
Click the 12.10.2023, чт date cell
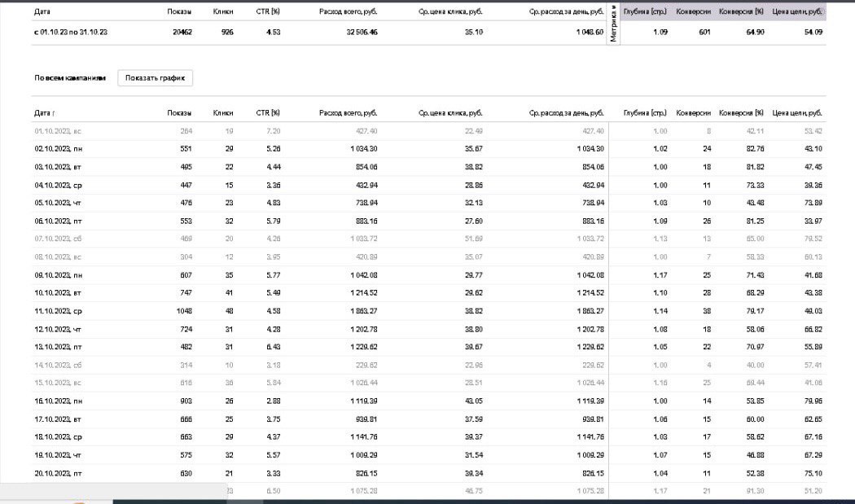[58, 330]
